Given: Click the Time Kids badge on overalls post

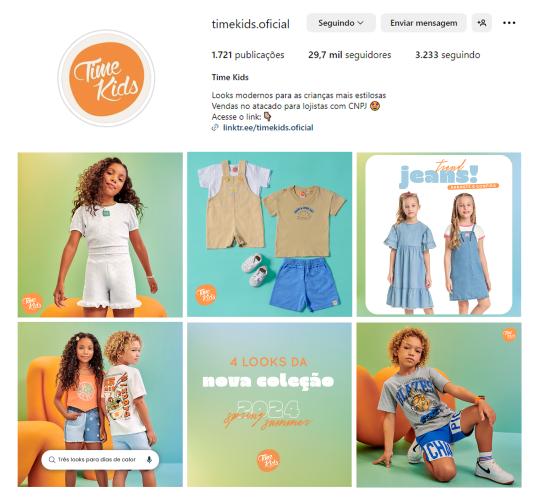Looking at the screenshot, I should [x=206, y=294].
